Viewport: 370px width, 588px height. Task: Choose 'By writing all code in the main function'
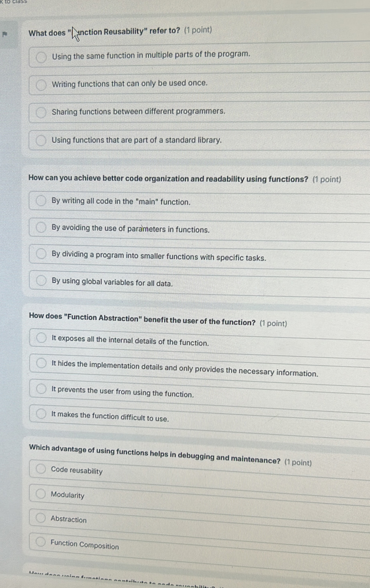point(41,201)
